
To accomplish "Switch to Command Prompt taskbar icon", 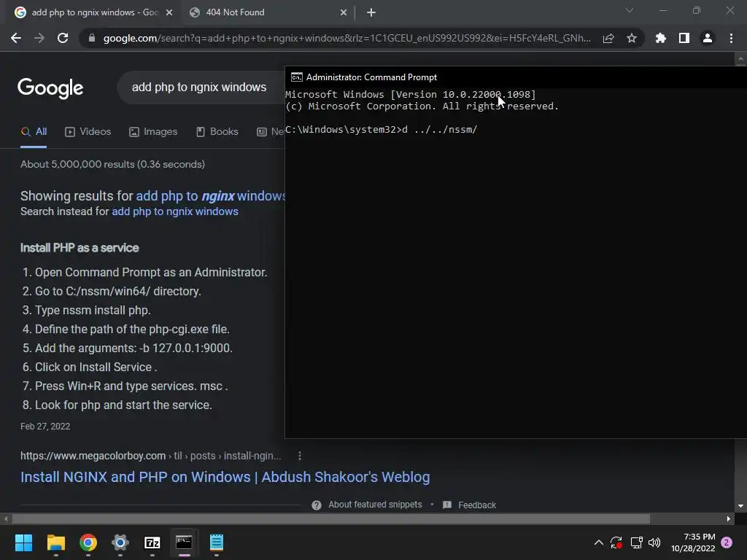I will (x=184, y=542).
